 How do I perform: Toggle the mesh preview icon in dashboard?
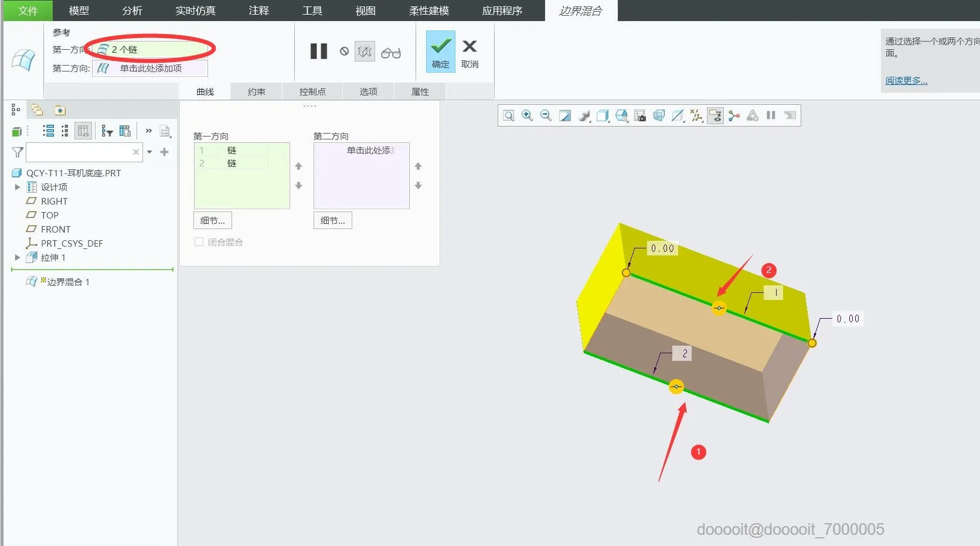pos(365,52)
